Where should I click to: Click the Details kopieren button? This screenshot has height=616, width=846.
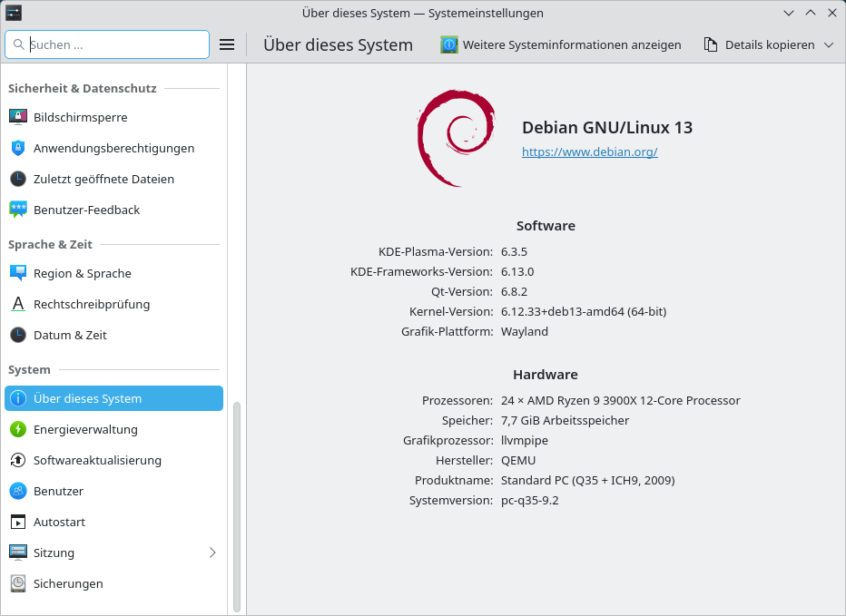click(758, 44)
